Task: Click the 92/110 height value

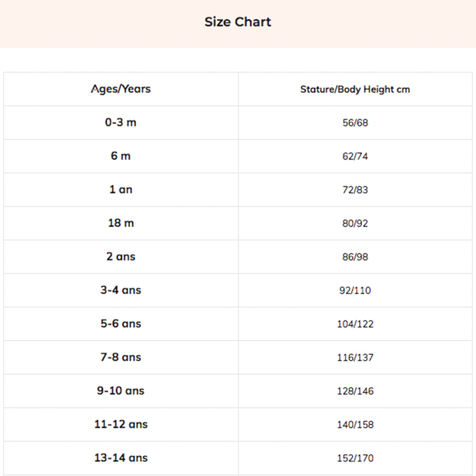Action: pos(355,290)
